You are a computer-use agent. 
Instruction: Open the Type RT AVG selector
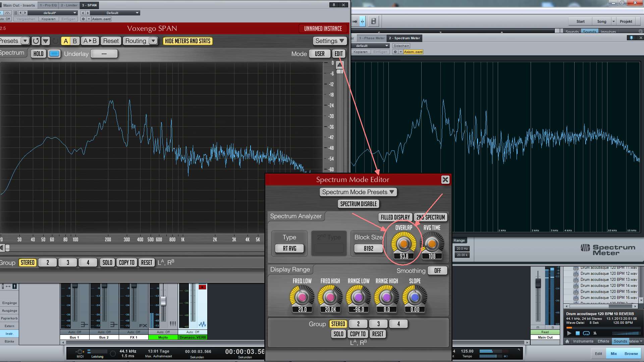coord(289,248)
